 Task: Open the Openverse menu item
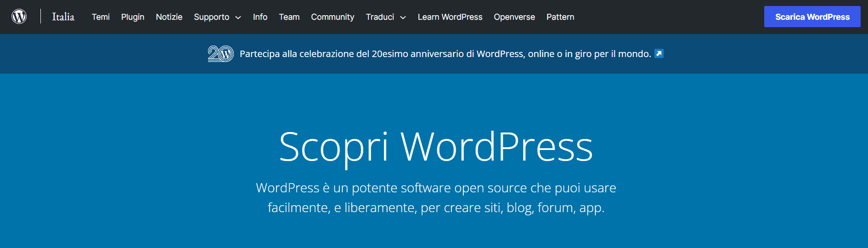514,17
